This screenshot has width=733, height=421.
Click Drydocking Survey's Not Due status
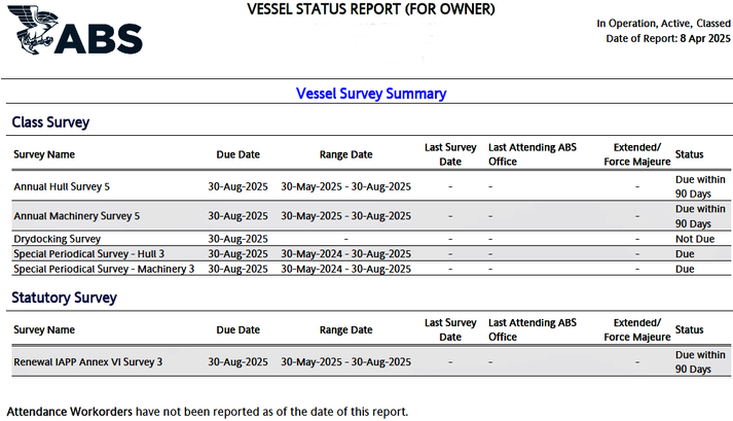(694, 239)
